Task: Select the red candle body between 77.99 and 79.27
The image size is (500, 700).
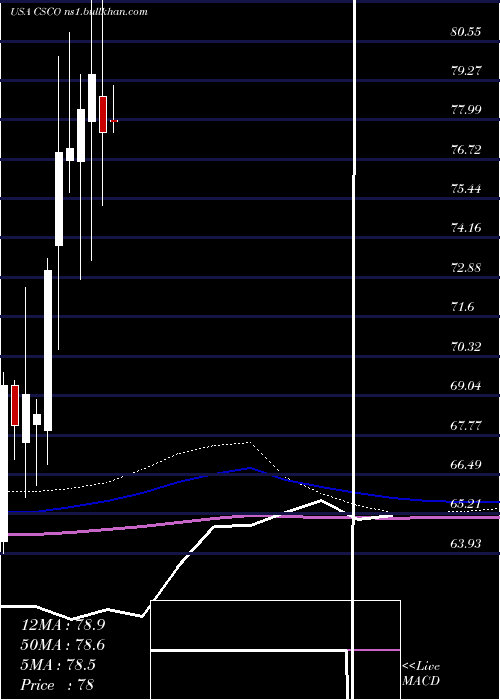Action: click(x=103, y=114)
